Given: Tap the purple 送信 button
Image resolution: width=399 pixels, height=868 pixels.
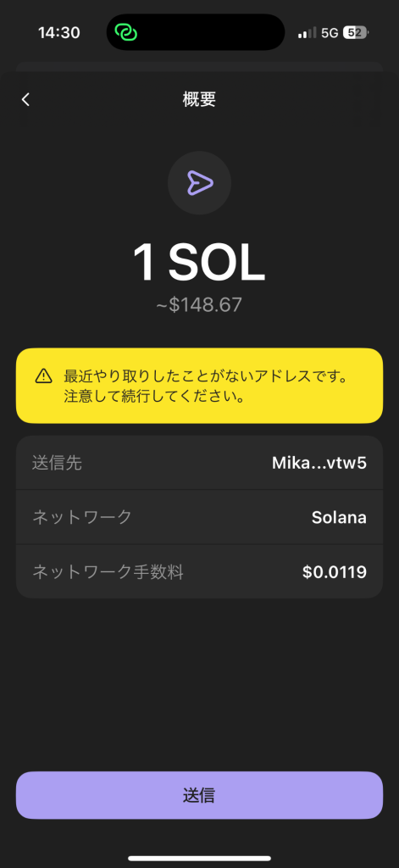Looking at the screenshot, I should coord(199,795).
